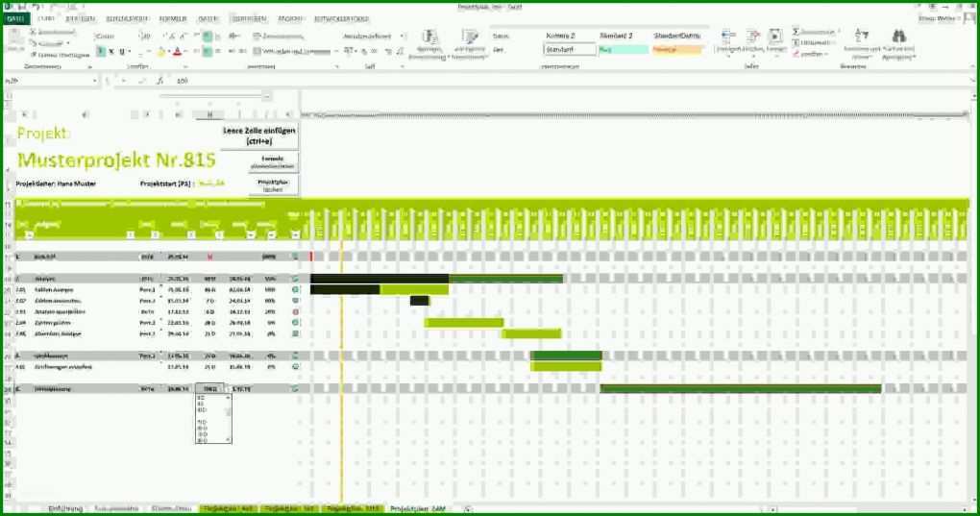Screen dimensions: 980x516
Task: Click the duration cell dropdown arrow in row E
Action: pos(227,388)
